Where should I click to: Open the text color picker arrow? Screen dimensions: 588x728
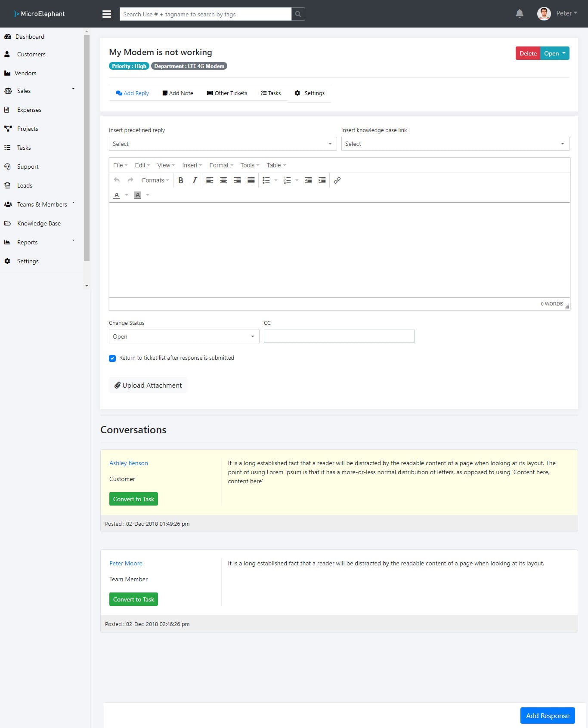coord(127,195)
